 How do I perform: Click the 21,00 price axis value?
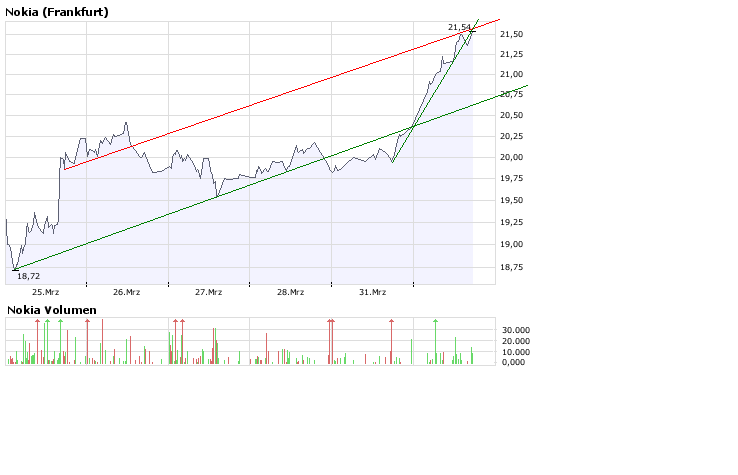pyautogui.click(x=512, y=74)
